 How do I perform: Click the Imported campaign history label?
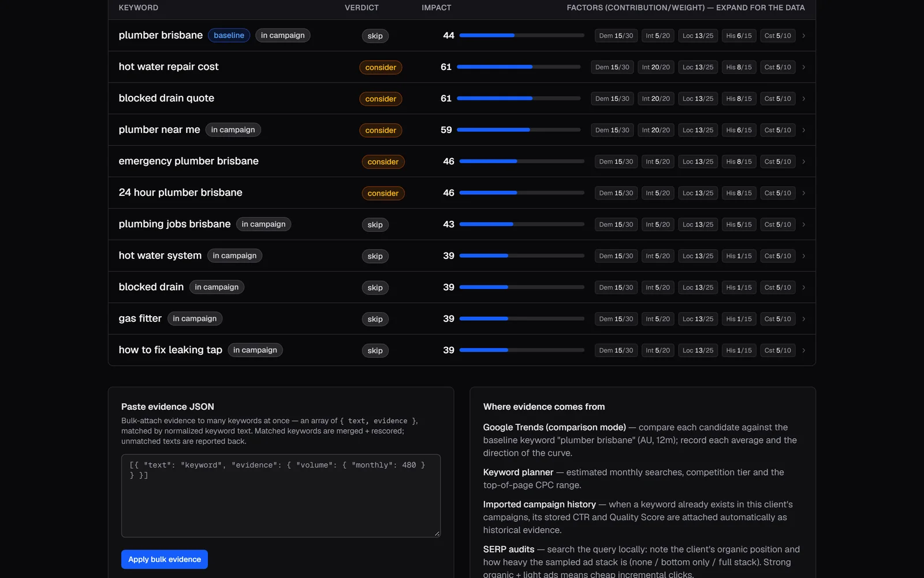[x=539, y=505]
